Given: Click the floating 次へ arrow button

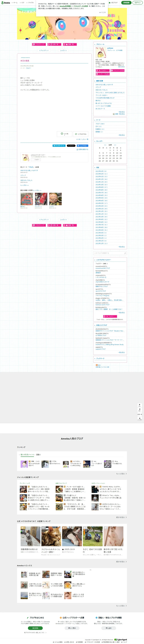Looking at the screenshot, I should (x=140, y=405).
